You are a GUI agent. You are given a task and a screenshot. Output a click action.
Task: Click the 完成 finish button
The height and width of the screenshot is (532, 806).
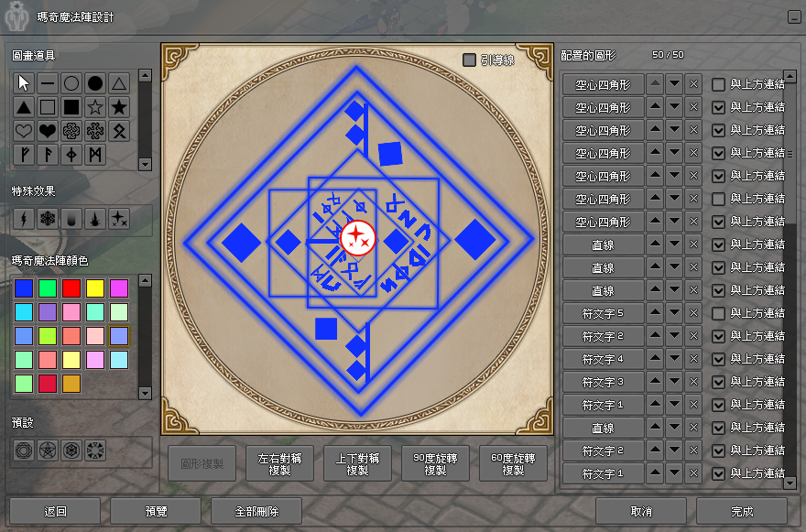pyautogui.click(x=742, y=511)
